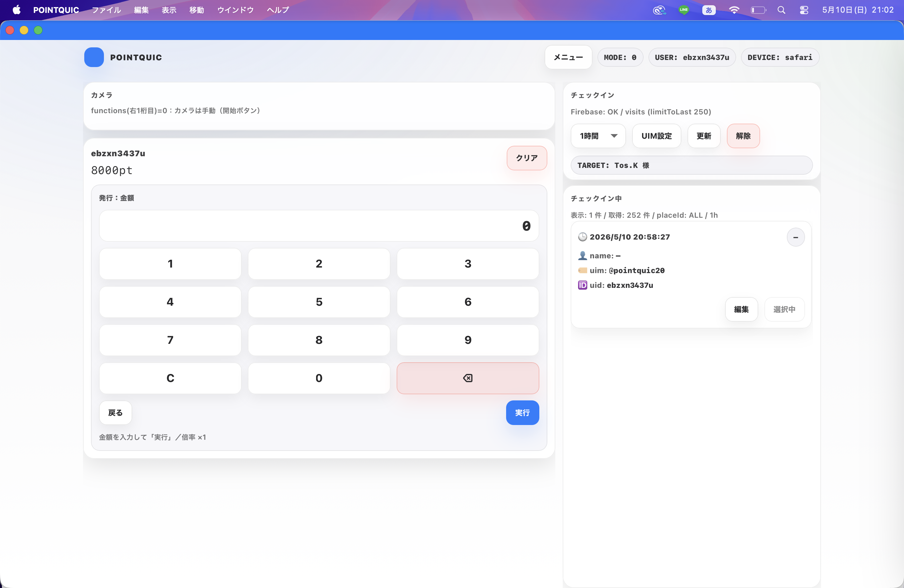The width and height of the screenshot is (904, 588).
Task: Click the メニュー button
Action: [568, 58]
